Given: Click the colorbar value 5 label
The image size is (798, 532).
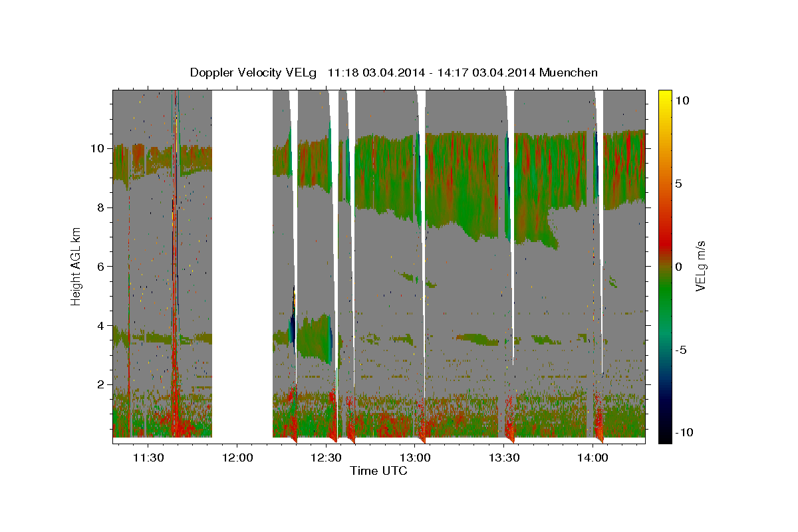Looking at the screenshot, I should [679, 184].
